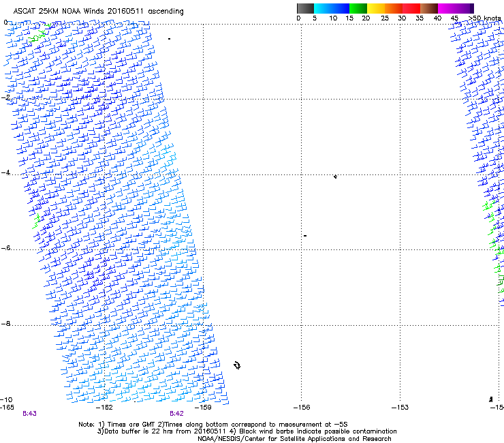Click the '45' label under the color scale

click(x=454, y=18)
